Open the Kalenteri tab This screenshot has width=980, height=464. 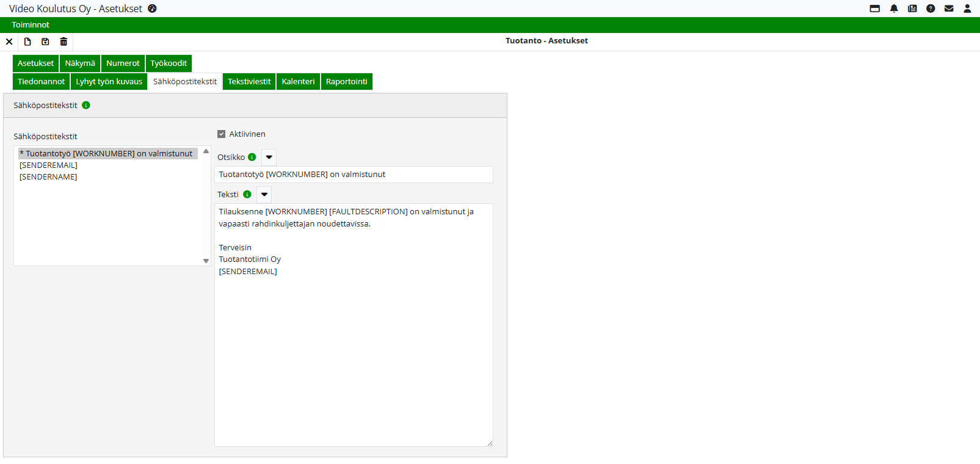click(x=298, y=82)
